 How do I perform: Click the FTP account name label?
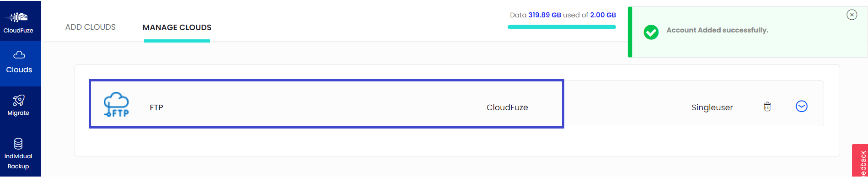click(x=156, y=107)
